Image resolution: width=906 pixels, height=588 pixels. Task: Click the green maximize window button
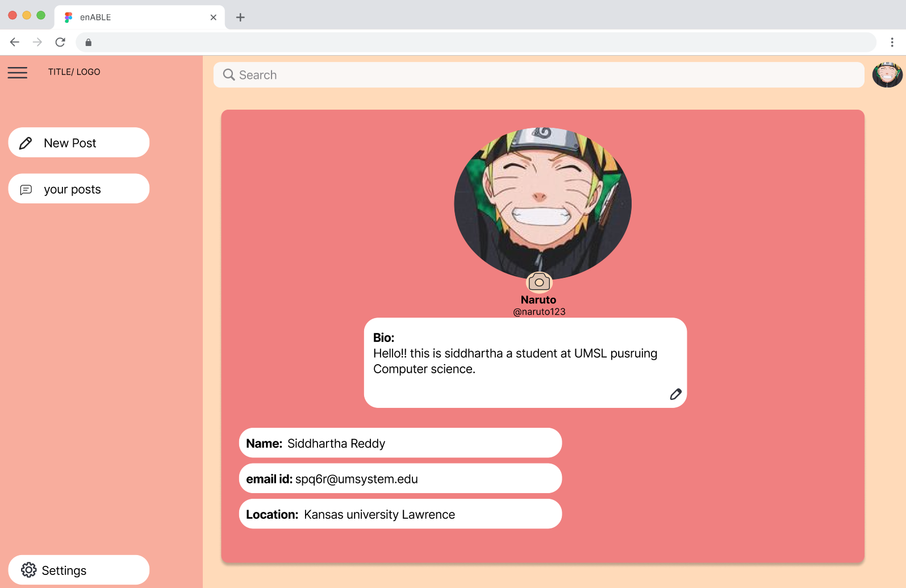(x=41, y=15)
